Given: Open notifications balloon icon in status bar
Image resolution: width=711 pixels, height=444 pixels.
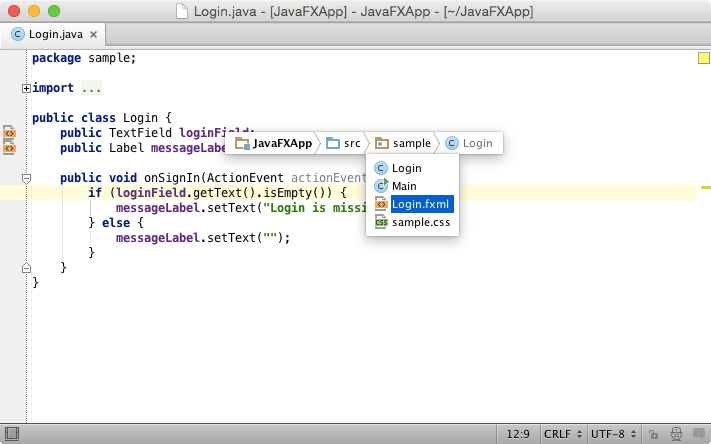Looking at the screenshot, I should click(699, 434).
